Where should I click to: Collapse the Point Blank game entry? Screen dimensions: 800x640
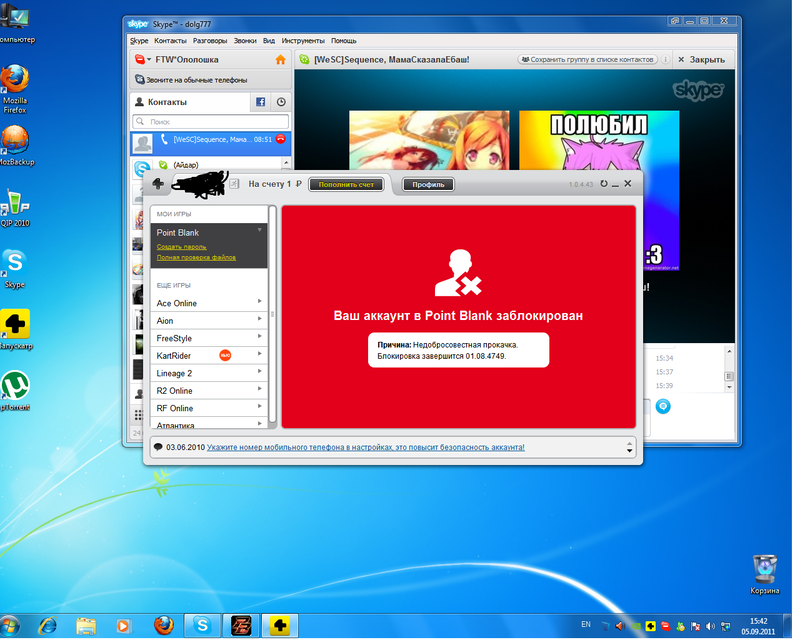pos(260,230)
